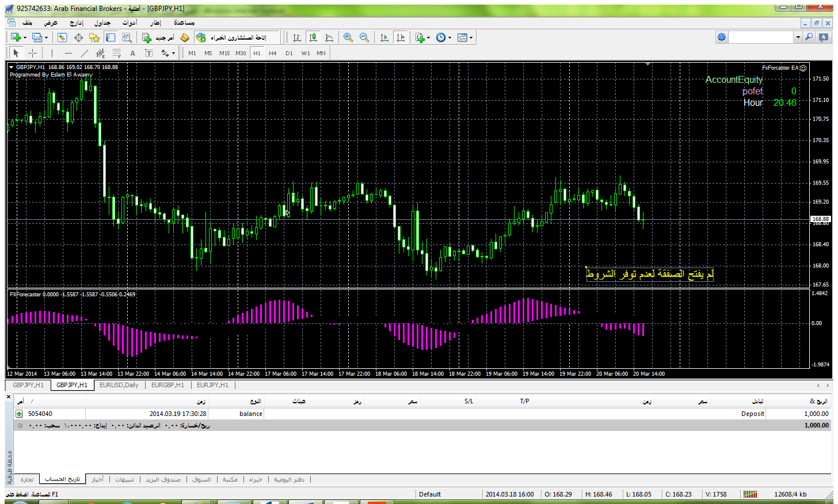Screen dimensions: 838x504
Task: Switch to the H4 timeframe
Action: (x=273, y=53)
